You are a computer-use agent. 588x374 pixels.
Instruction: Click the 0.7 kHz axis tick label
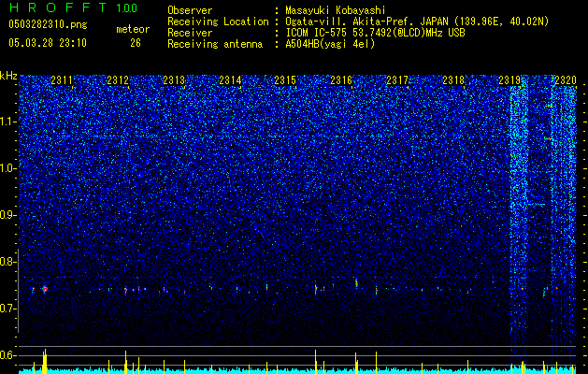pos(8,309)
